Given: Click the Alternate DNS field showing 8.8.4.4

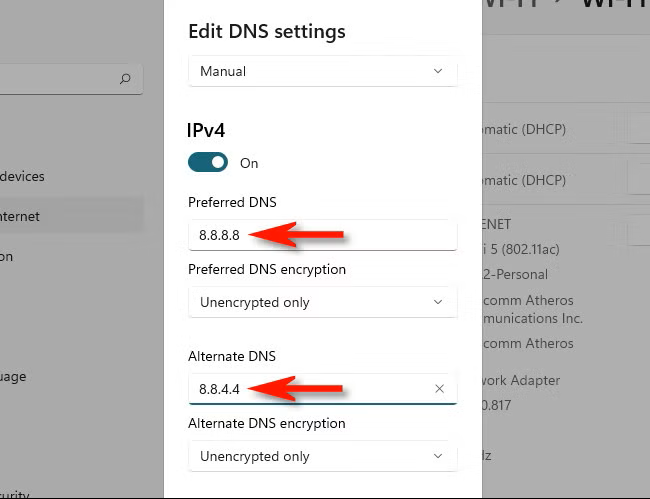Looking at the screenshot, I should pos(310,389).
